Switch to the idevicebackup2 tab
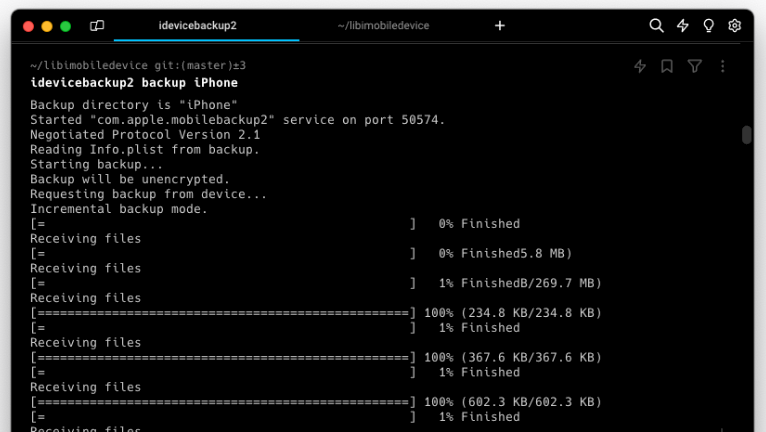 [197, 25]
